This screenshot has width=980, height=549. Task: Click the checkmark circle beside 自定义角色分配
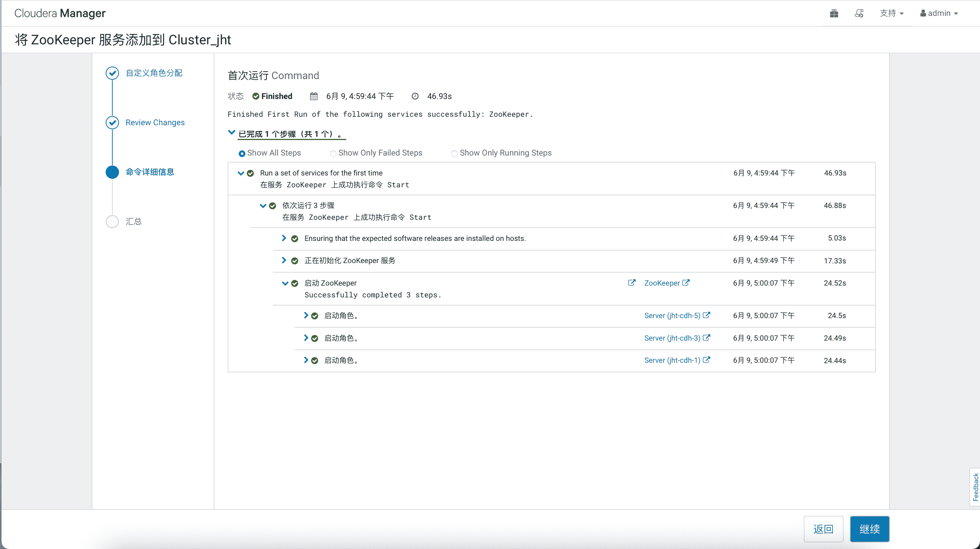[x=112, y=73]
